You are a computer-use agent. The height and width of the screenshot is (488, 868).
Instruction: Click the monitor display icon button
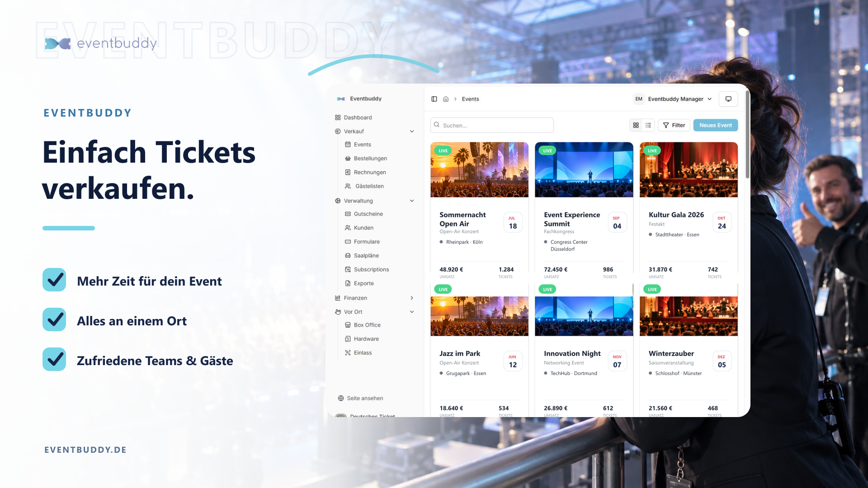pos(728,99)
